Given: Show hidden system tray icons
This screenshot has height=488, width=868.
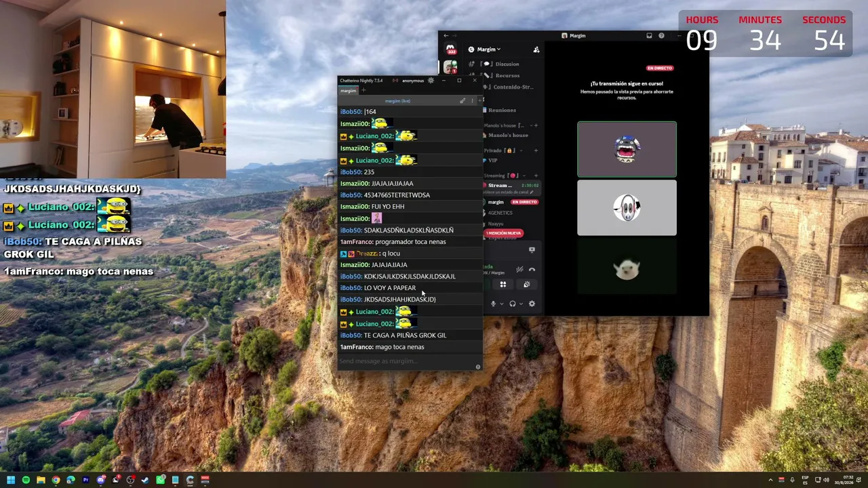Looking at the screenshot, I should point(770,481).
